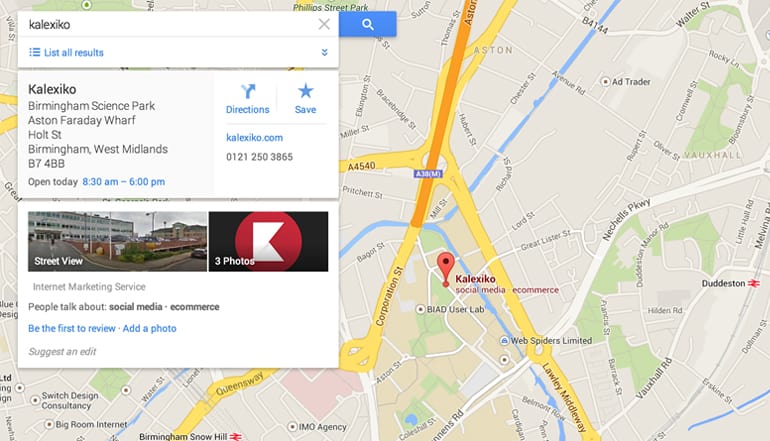Click Suggest an edit

[62, 351]
